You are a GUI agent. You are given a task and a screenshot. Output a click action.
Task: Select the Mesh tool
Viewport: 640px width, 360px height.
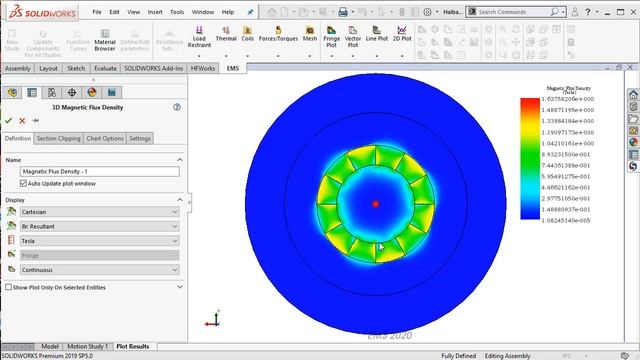(310, 33)
